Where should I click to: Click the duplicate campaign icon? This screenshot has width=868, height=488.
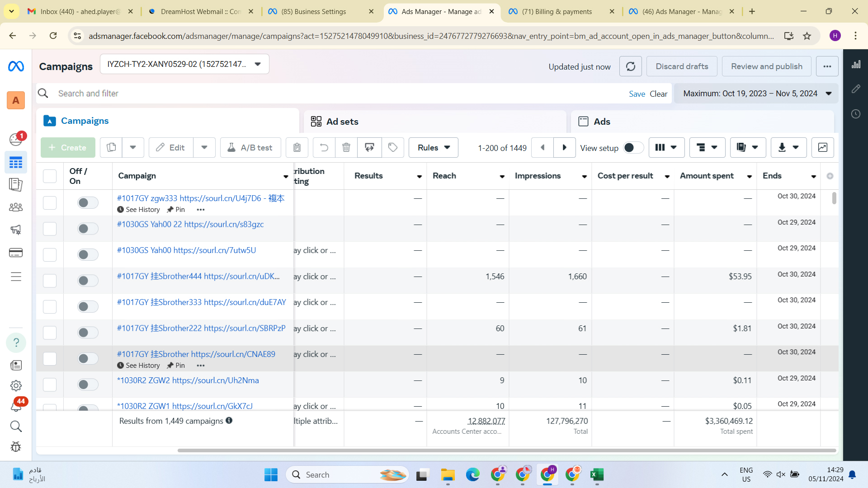point(111,147)
